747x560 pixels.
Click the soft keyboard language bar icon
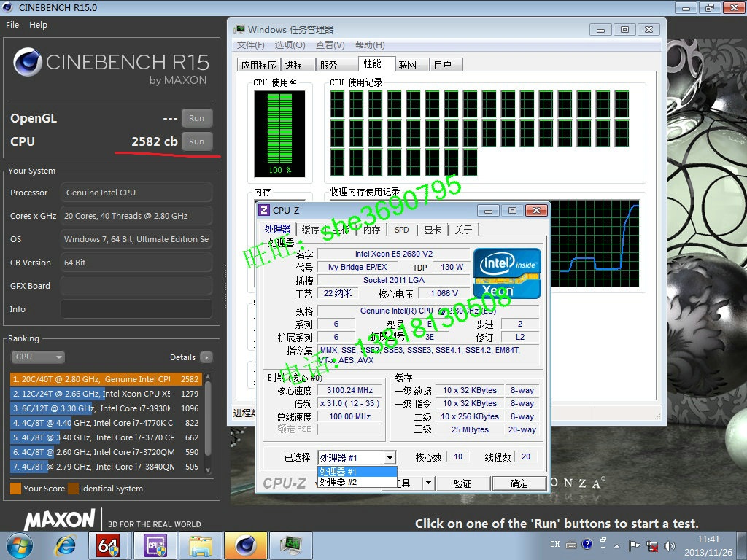pos(571,544)
